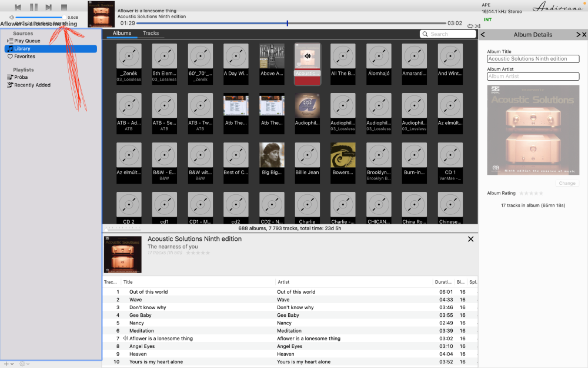Select Library in the Sources sidebar

51,49
